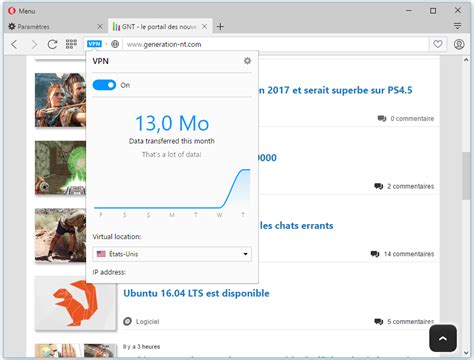Open the Ubuntu 16.04 LTS est disponible article
Image resolution: width=474 pixels, height=360 pixels.
tap(196, 293)
